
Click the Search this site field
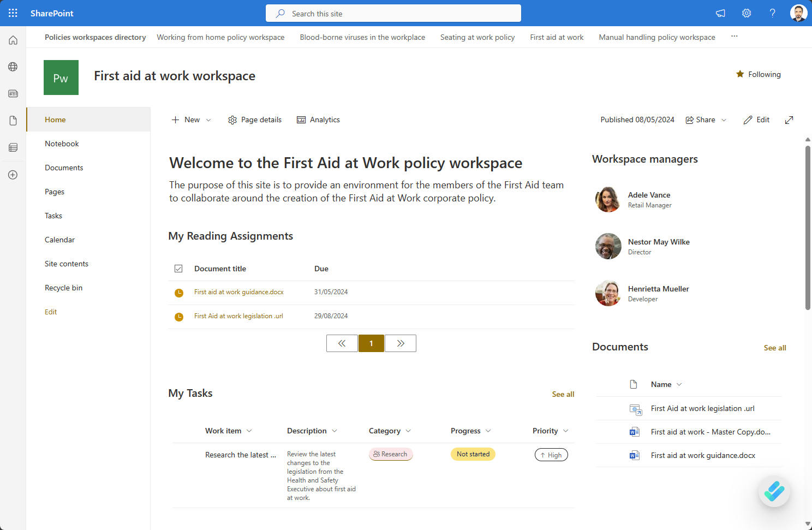click(x=393, y=13)
